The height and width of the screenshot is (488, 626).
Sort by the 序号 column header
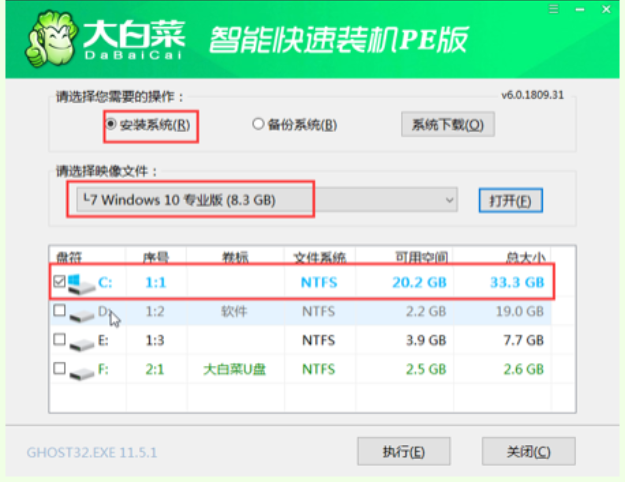[156, 258]
